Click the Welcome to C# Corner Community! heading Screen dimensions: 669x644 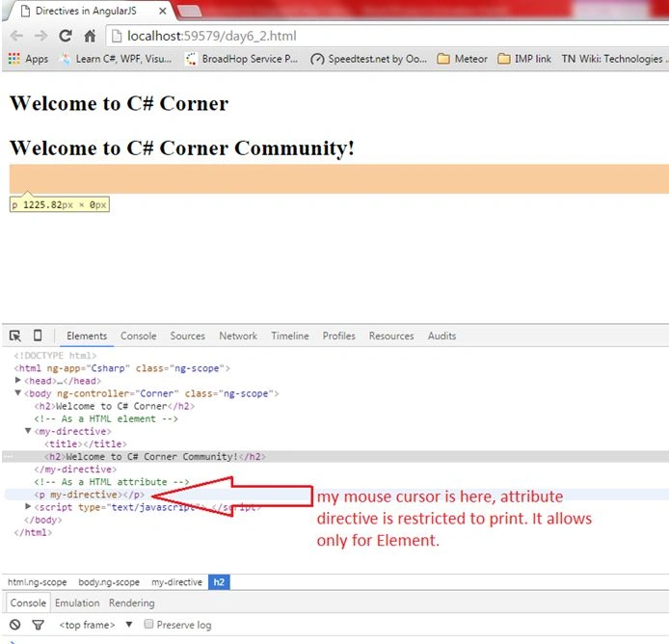point(182,148)
